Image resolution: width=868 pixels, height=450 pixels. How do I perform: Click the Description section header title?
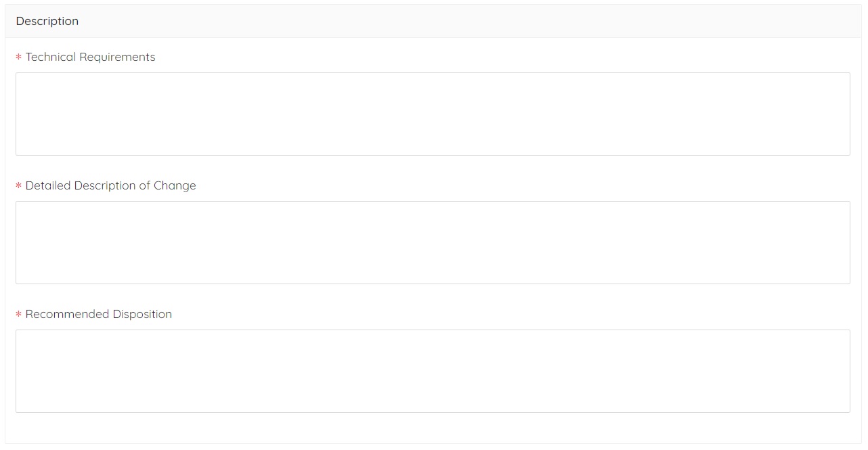pos(47,21)
